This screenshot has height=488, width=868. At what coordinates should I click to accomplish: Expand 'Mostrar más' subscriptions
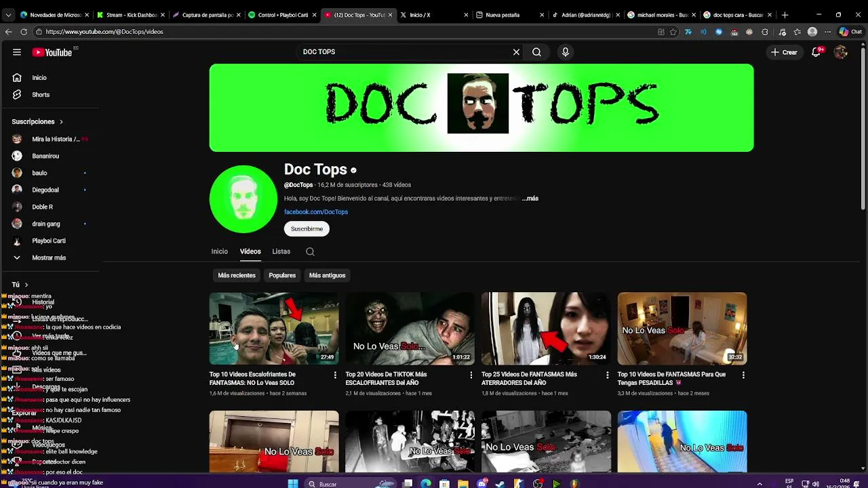(x=49, y=258)
